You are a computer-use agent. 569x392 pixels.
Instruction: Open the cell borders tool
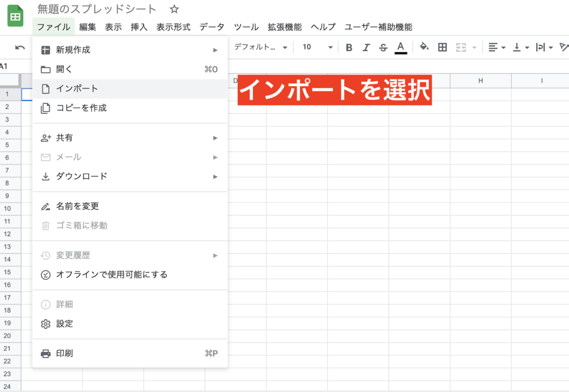[x=442, y=47]
